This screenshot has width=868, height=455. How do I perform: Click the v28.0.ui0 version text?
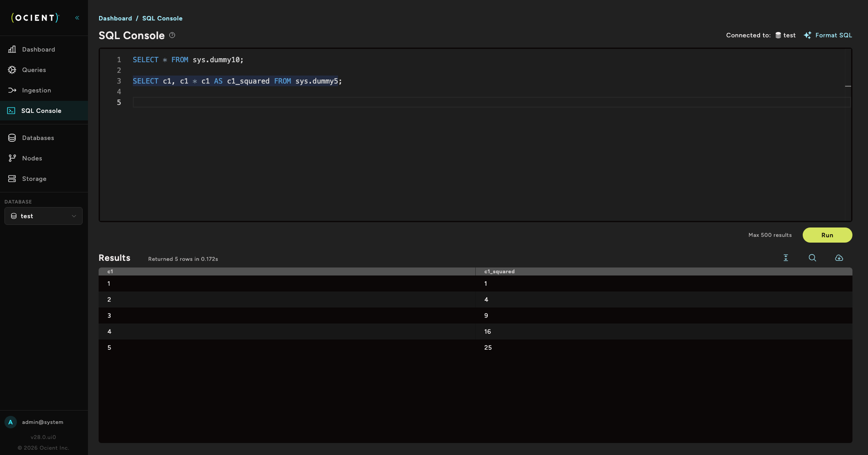click(x=44, y=437)
